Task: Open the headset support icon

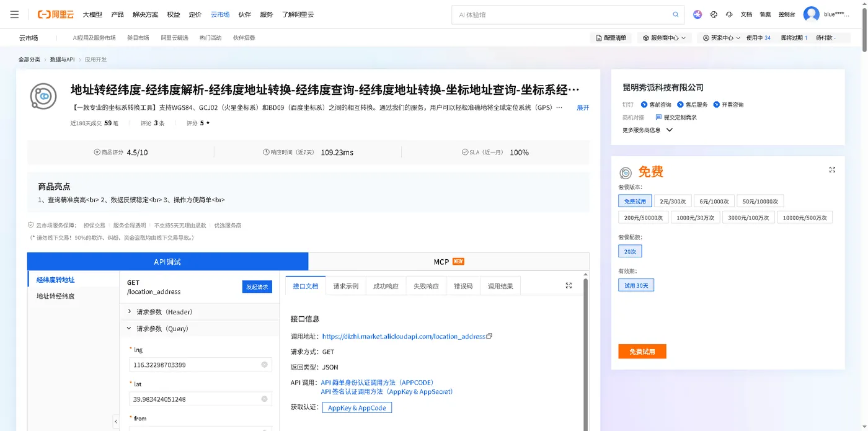Action: click(x=729, y=14)
